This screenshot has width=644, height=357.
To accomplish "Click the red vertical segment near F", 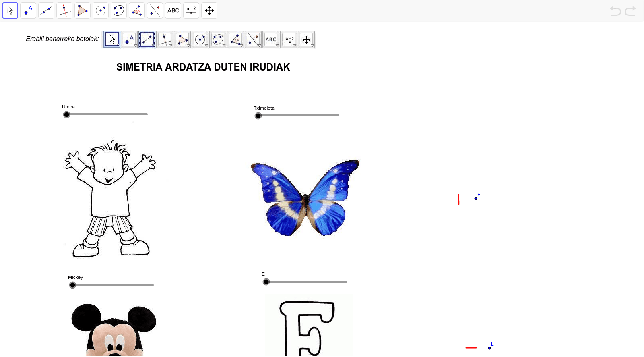I will point(459,199).
